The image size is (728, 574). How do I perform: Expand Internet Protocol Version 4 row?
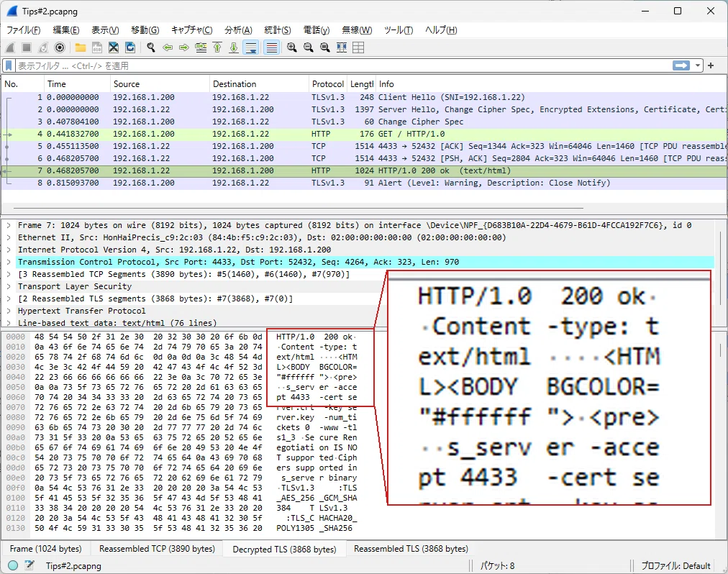(9, 250)
